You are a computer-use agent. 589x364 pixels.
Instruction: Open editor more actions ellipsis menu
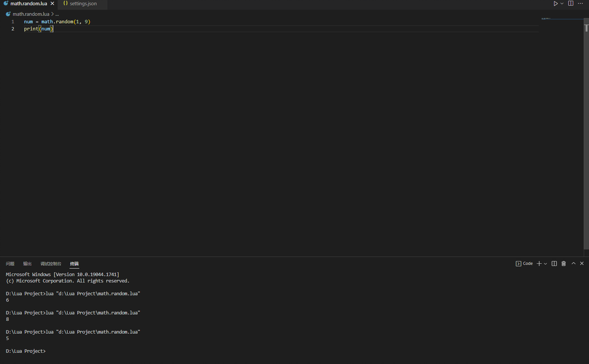point(581,3)
